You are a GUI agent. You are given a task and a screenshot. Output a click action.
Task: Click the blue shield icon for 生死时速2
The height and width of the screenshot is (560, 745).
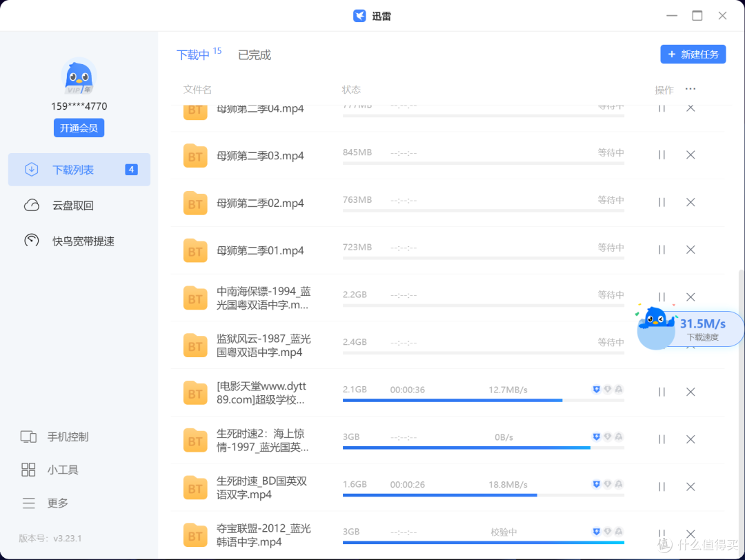pyautogui.click(x=596, y=437)
